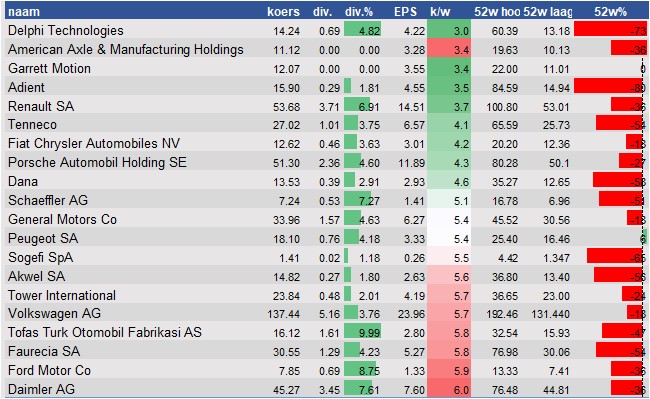Click the 52w hoog column header
650x399 pixels.
click(497, 12)
